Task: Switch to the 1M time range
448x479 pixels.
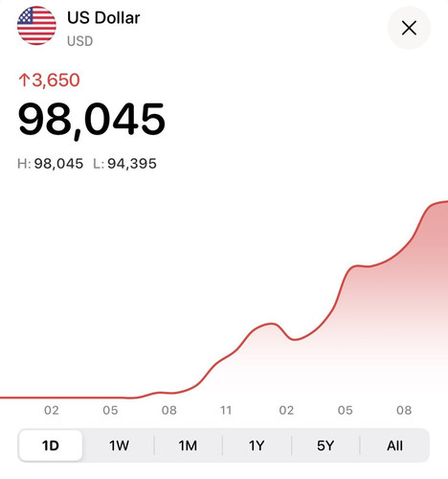Action: pos(188,445)
